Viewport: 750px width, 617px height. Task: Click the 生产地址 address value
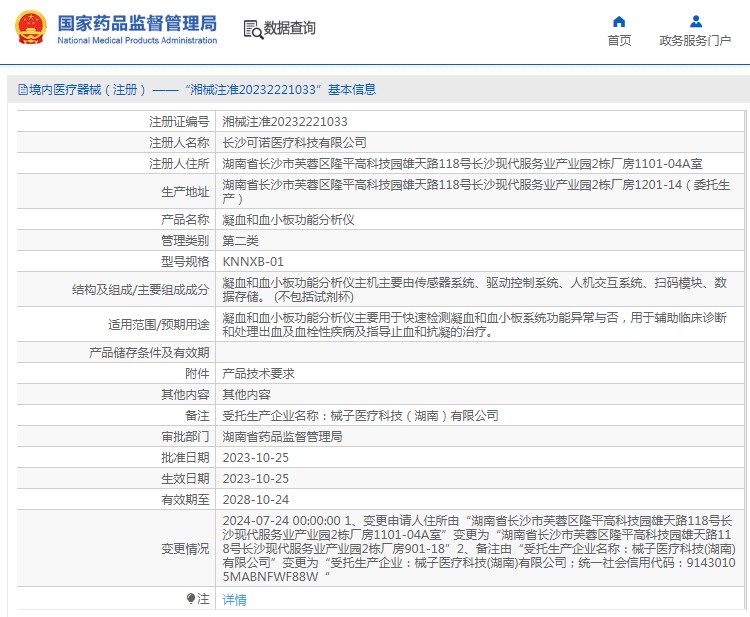pos(476,191)
